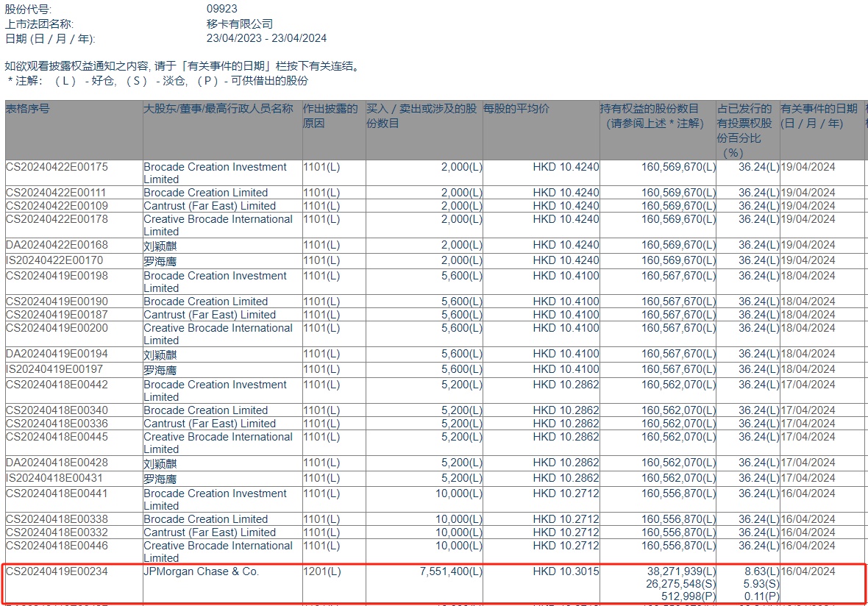The image size is (868, 606).
Task: Click HKD 10.4100 in row CS20240419E00198
Action: point(566,276)
